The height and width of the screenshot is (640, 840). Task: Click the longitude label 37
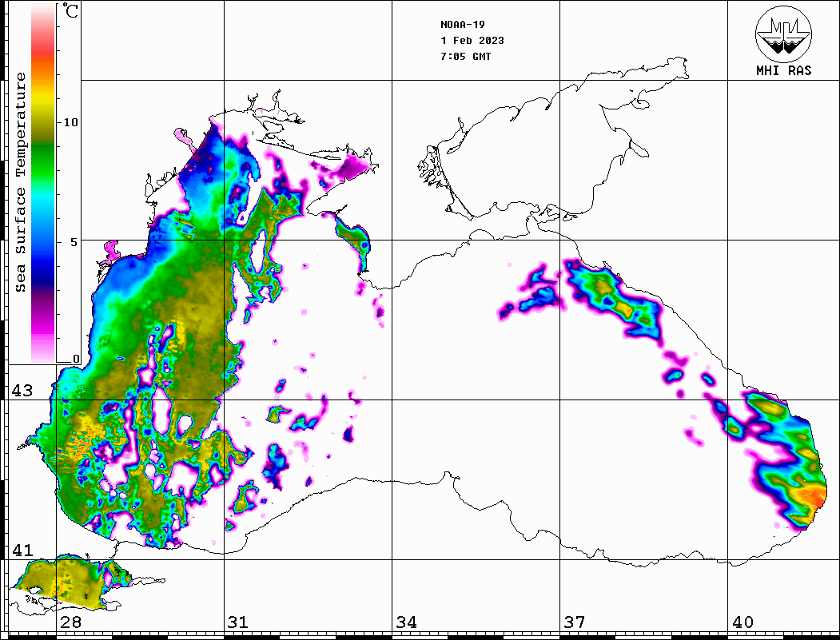575,622
